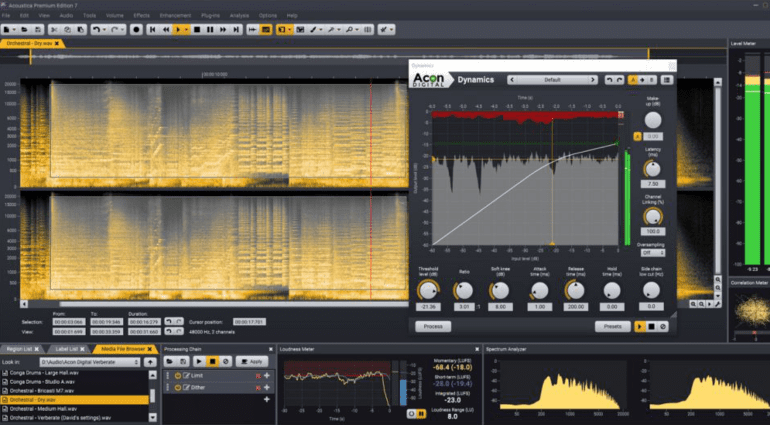Click the Undo arrow in the main toolbar
The image size is (770, 425).
pyautogui.click(x=97, y=29)
